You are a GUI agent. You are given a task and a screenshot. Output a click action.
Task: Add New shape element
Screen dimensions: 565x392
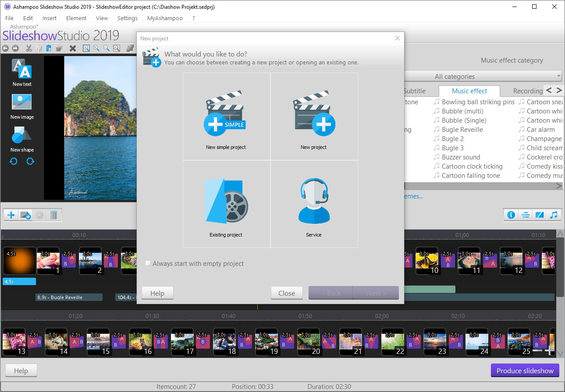click(x=22, y=139)
